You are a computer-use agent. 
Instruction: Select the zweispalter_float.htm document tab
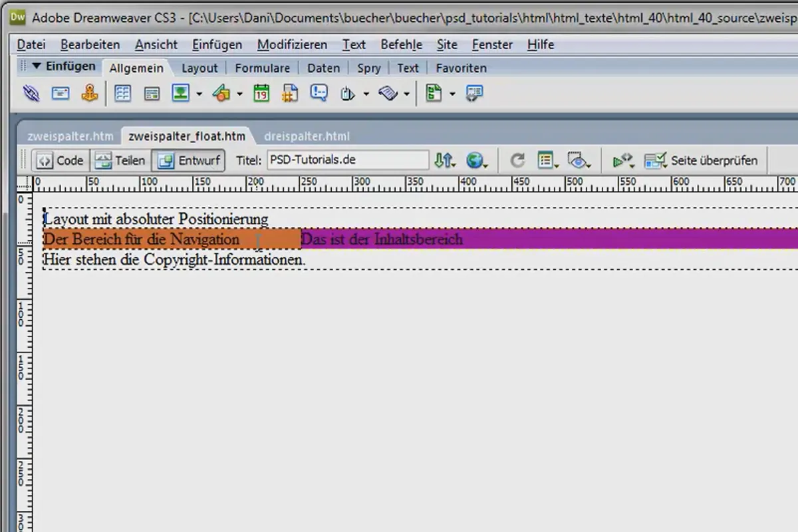(187, 136)
